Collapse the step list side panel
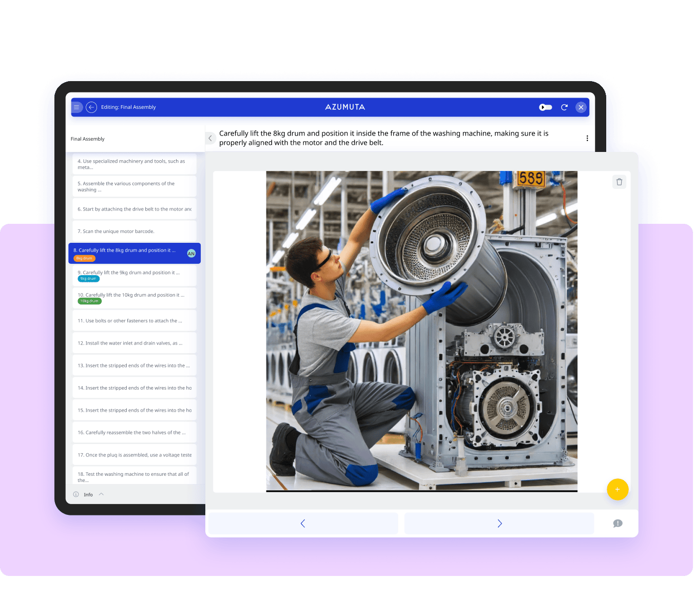 [210, 138]
